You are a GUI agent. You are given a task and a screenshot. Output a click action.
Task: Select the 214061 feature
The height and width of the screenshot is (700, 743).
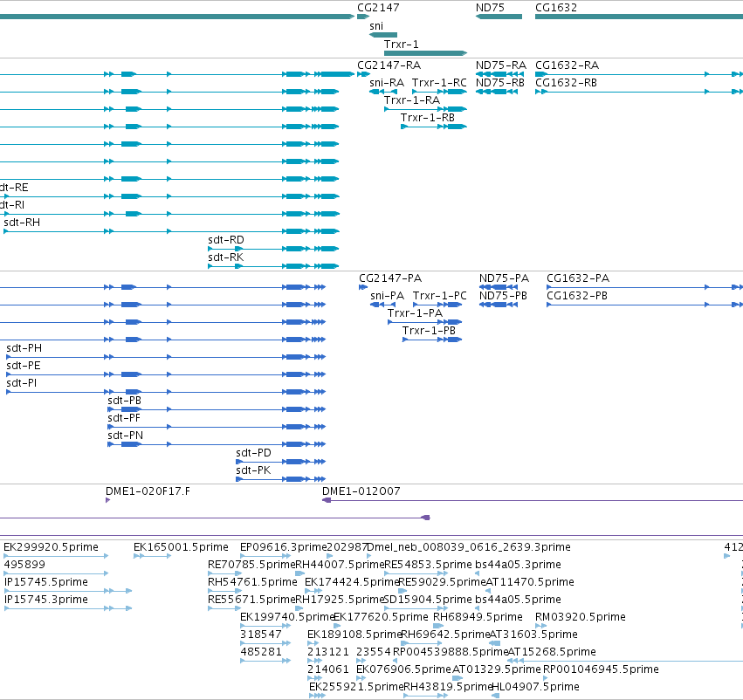pos(315,678)
